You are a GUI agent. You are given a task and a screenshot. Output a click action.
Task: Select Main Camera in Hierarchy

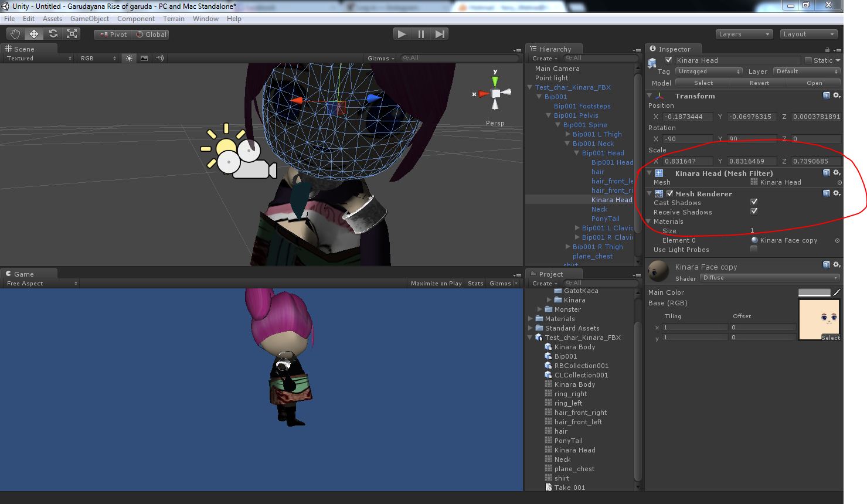click(x=557, y=69)
